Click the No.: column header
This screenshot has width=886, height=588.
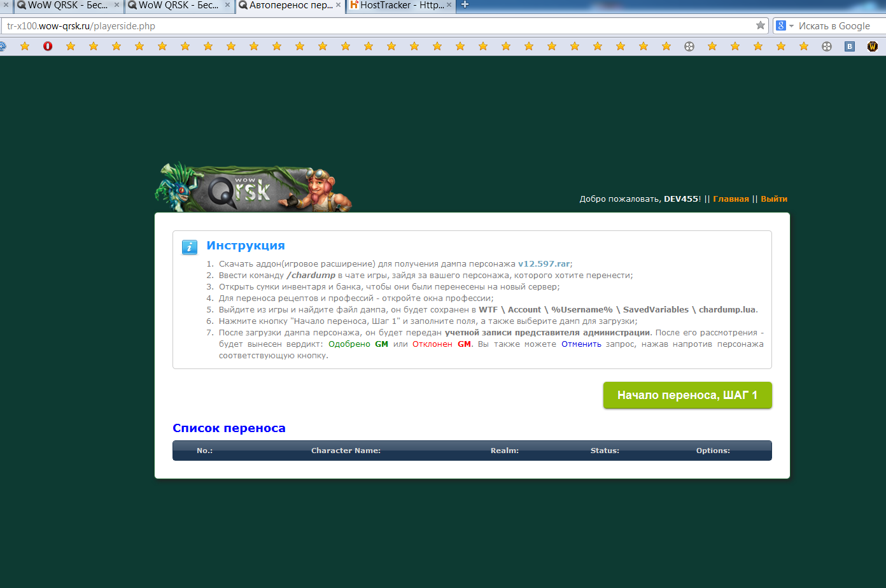tap(204, 451)
